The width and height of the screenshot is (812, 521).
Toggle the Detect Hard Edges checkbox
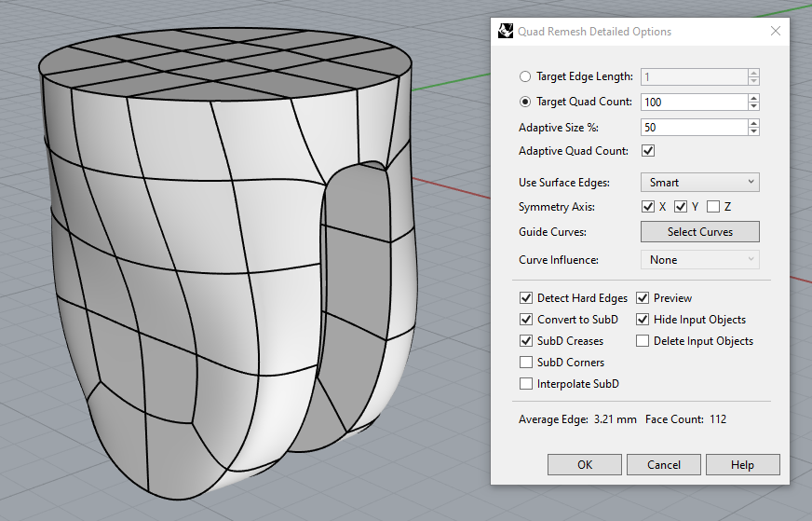coord(525,298)
